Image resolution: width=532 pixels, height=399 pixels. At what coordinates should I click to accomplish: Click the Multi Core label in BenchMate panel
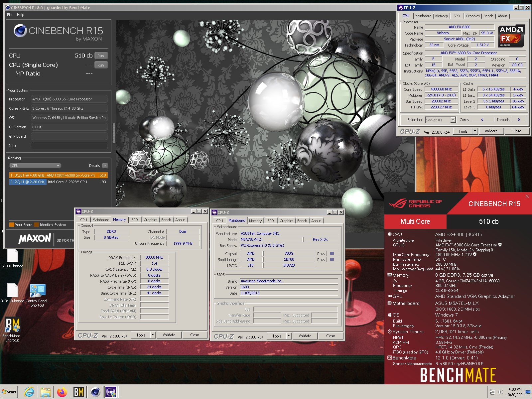415,221
